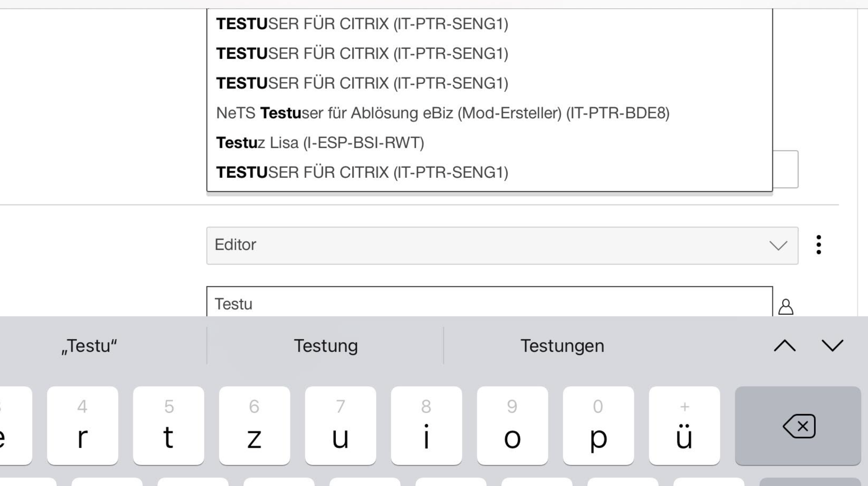Tap the person icon next to the Testu field
868x486 pixels.
tap(786, 307)
